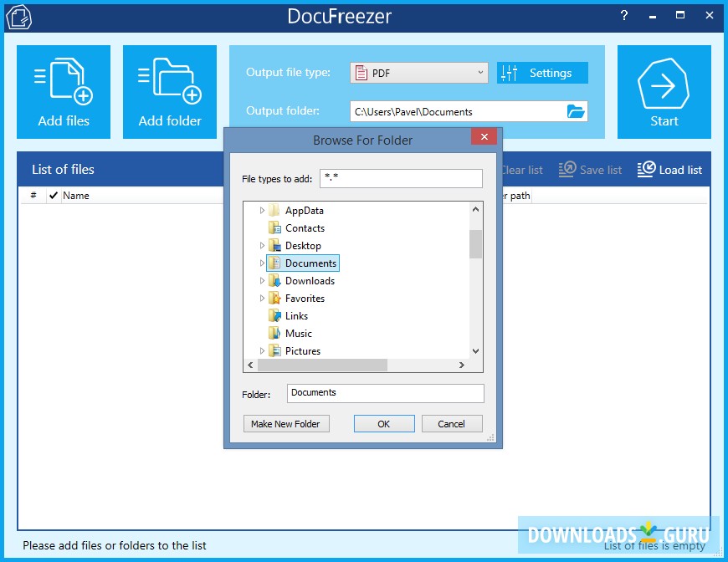Open the Add folder tile
The image size is (728, 562).
pyautogui.click(x=170, y=92)
